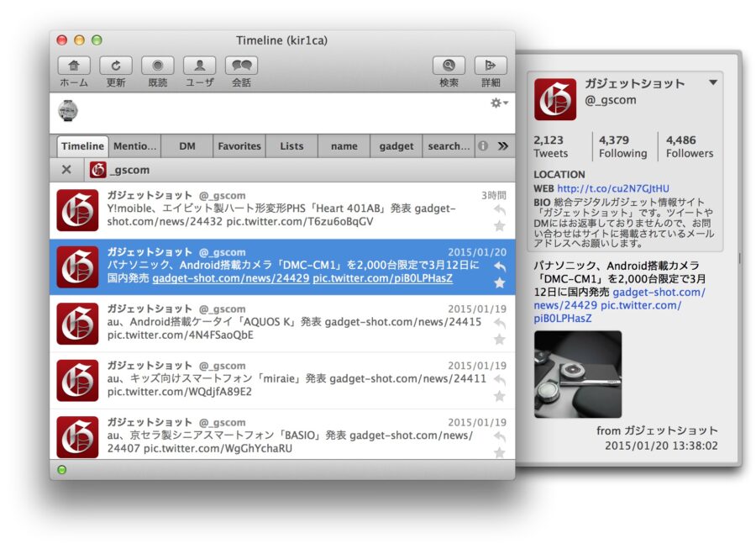This screenshot has width=756, height=549.
Task: Click avatar of BASIO tweet
Action: [x=77, y=437]
